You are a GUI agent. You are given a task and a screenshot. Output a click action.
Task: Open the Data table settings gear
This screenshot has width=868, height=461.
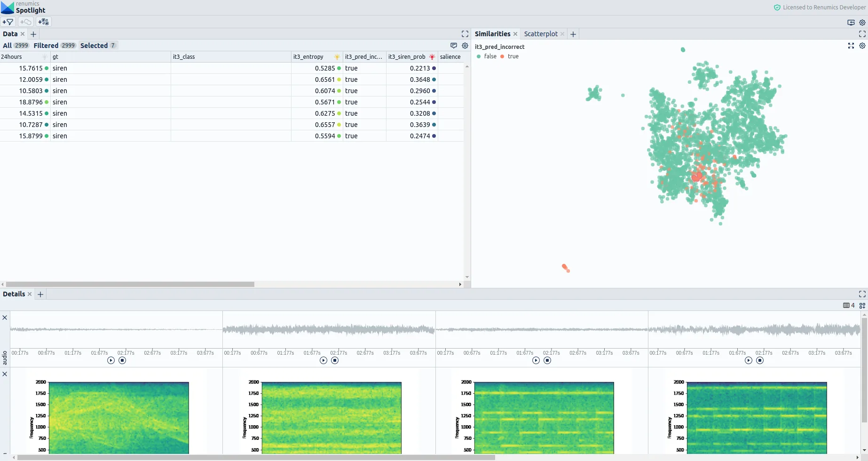click(x=465, y=46)
